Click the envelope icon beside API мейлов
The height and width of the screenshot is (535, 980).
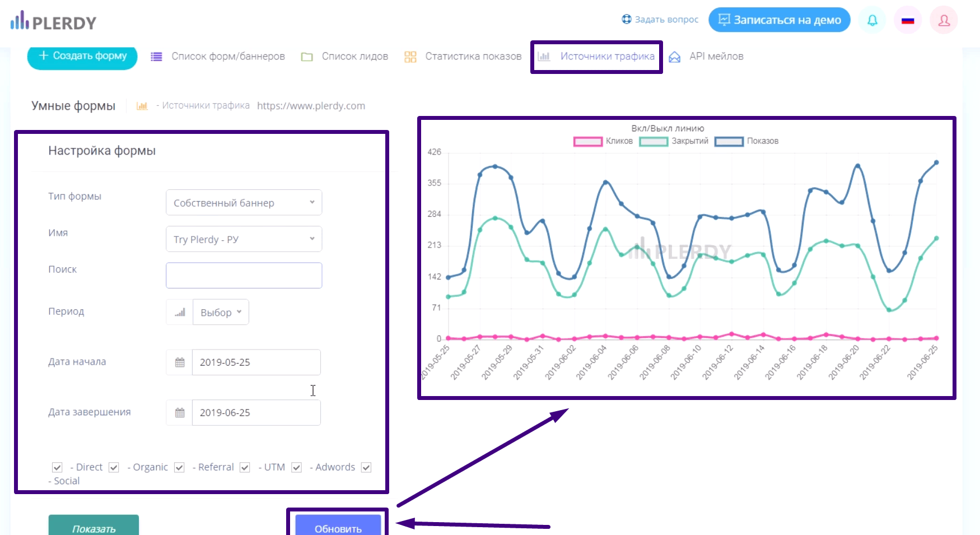tap(675, 57)
